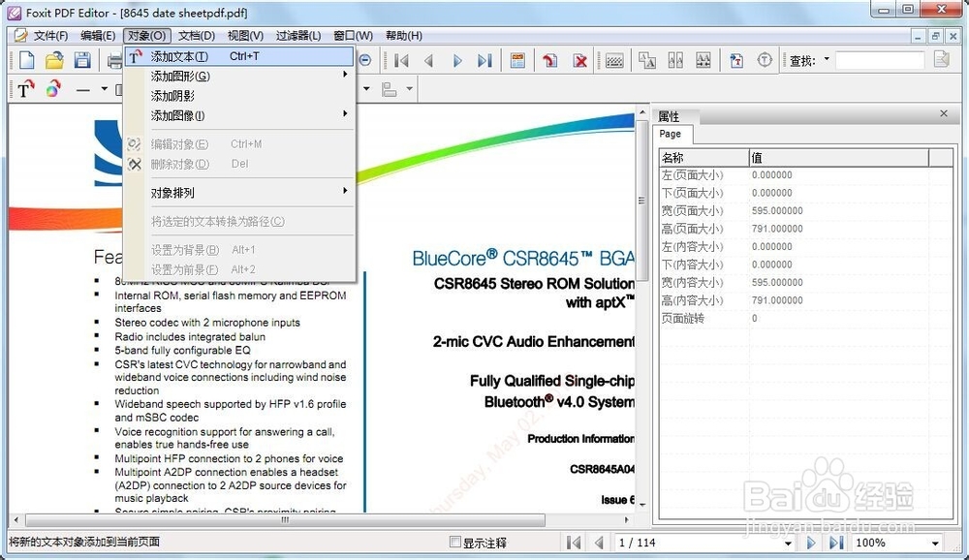Open the 编辑(E) menu
Screen dimensions: 969x560
[98, 36]
